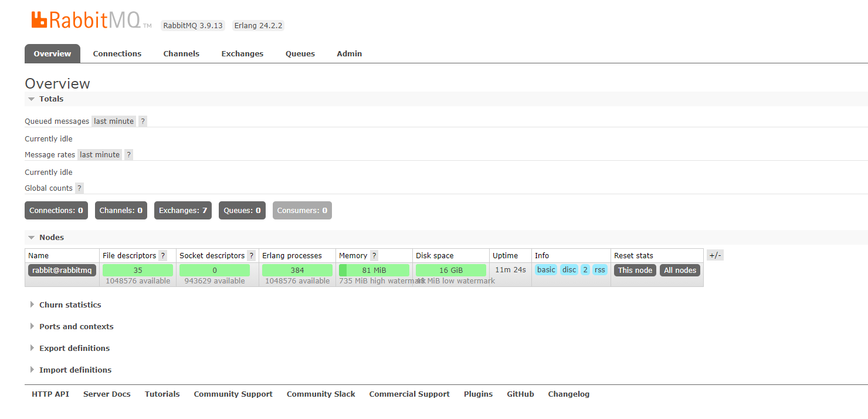
Task: Open the Admin tab
Action: 350,53
